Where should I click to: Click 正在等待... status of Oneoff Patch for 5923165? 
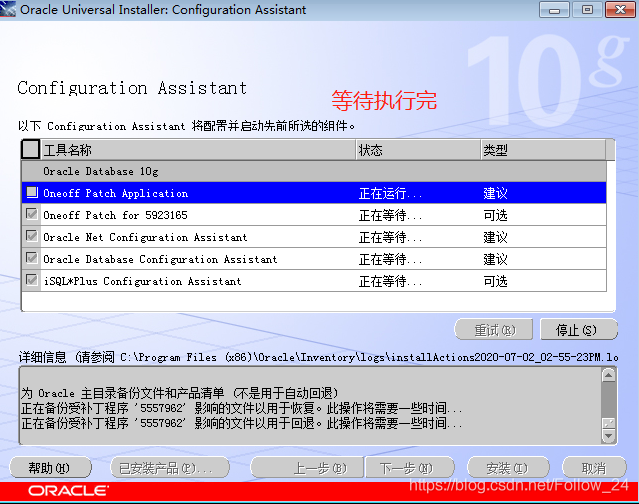coord(390,215)
